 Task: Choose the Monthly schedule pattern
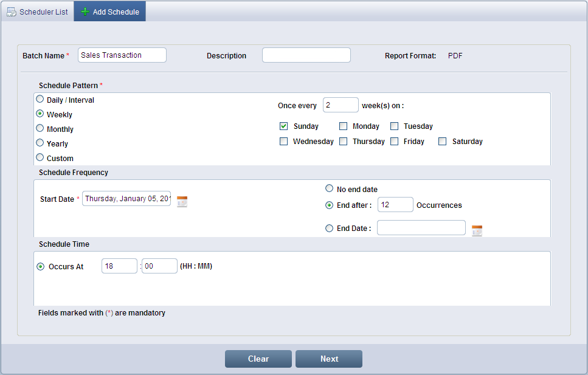pos(40,128)
